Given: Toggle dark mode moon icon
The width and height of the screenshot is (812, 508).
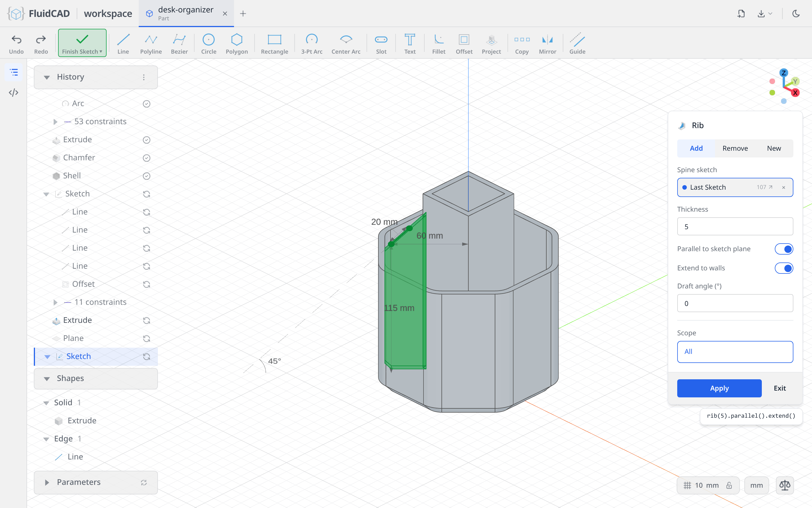Looking at the screenshot, I should [796, 14].
